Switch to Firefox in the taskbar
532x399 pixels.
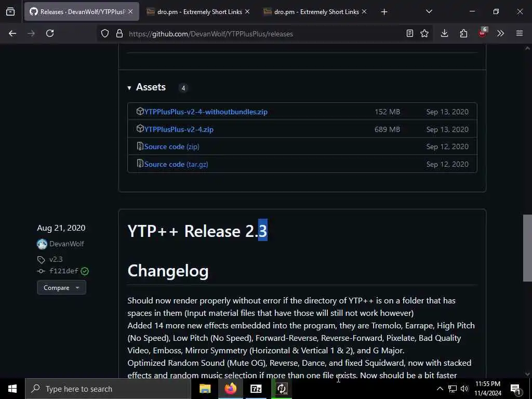[230, 389]
